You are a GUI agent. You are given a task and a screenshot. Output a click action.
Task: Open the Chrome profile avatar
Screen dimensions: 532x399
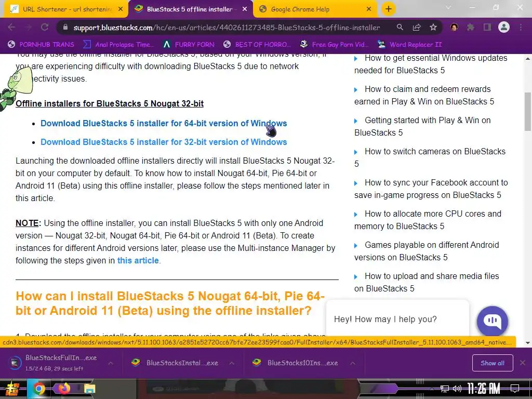(x=504, y=27)
